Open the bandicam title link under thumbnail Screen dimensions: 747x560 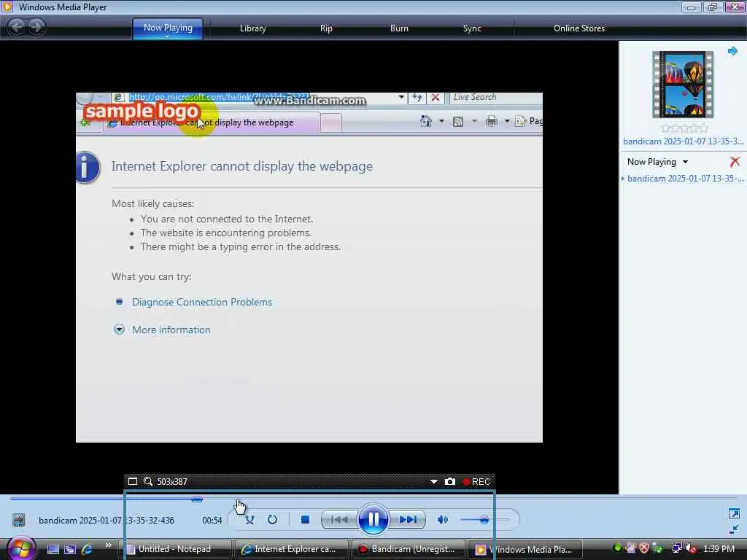(683, 141)
